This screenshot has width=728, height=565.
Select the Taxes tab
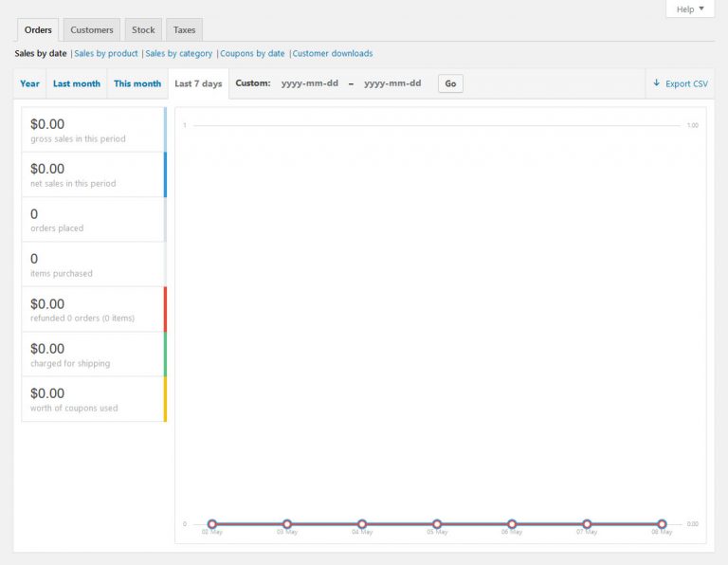pos(184,30)
